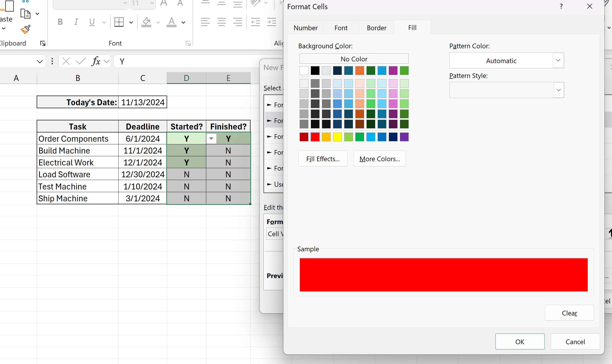Open the Pattern Color dropdown
This screenshot has height=364, width=612.
[x=558, y=60]
